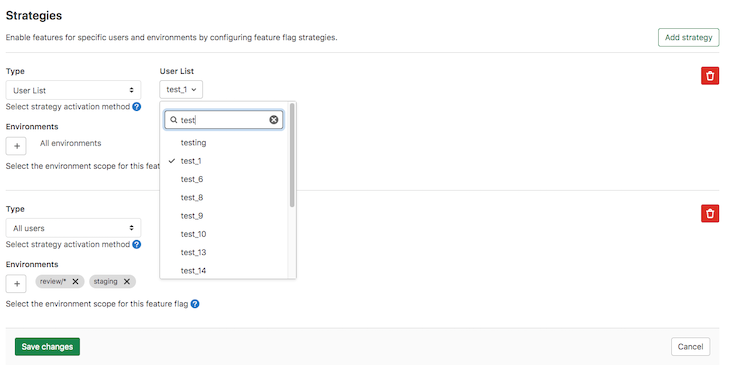Remove the review/* environment chip
Screen dimensions: 733x370
point(75,281)
